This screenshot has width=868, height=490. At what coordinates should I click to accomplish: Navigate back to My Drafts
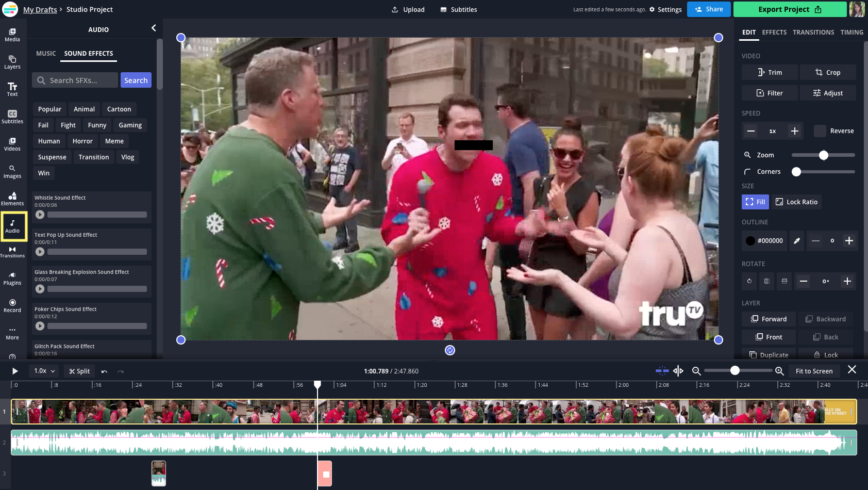[40, 9]
